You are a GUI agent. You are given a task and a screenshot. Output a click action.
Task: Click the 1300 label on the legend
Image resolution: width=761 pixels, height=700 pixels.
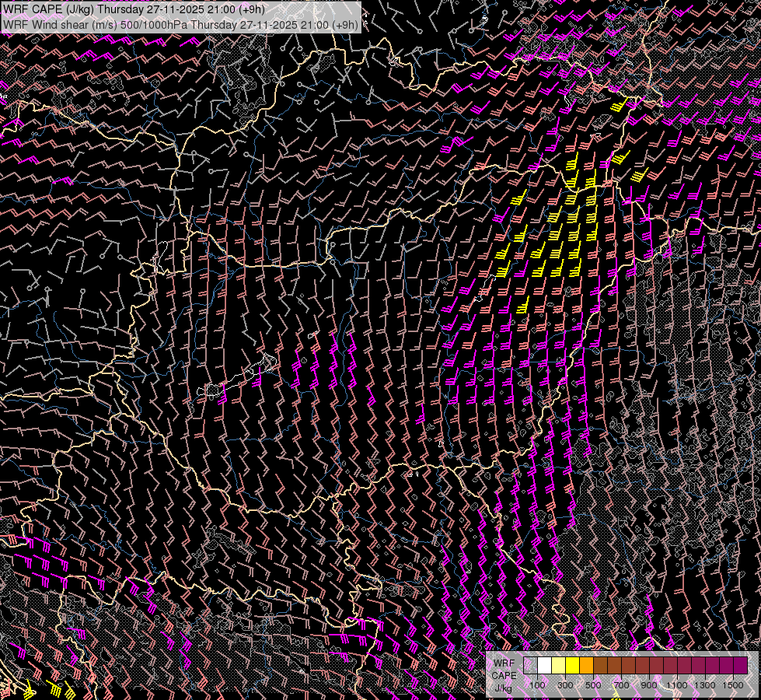tap(705, 685)
